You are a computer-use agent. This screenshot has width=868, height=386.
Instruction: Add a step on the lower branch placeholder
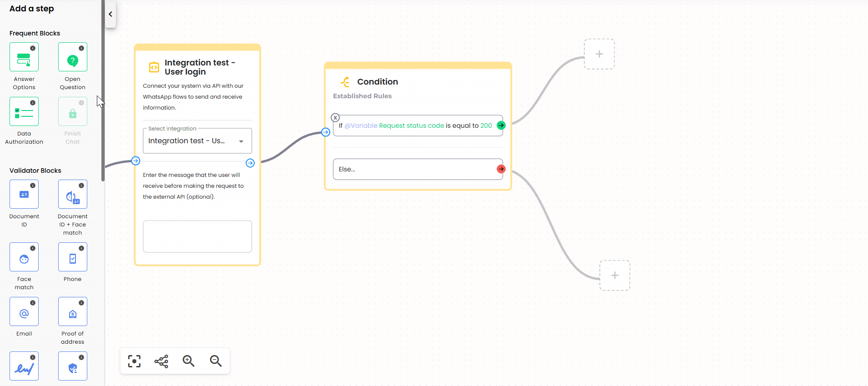(615, 276)
